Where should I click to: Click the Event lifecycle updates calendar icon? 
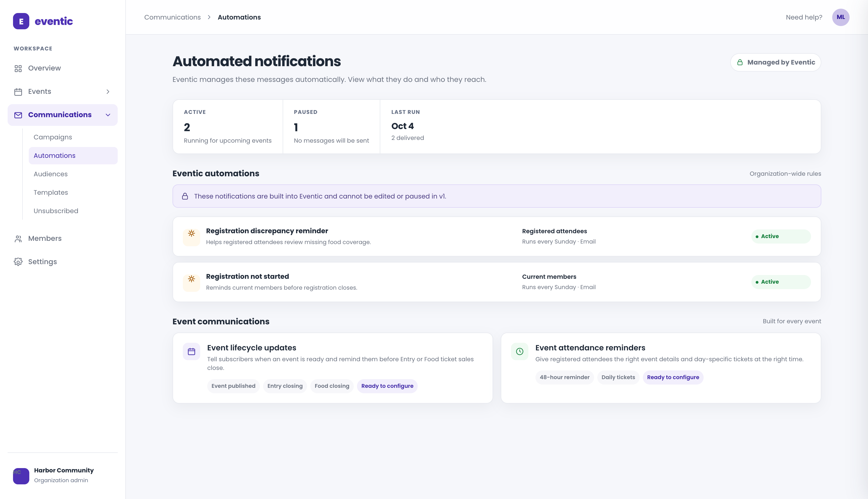(192, 352)
